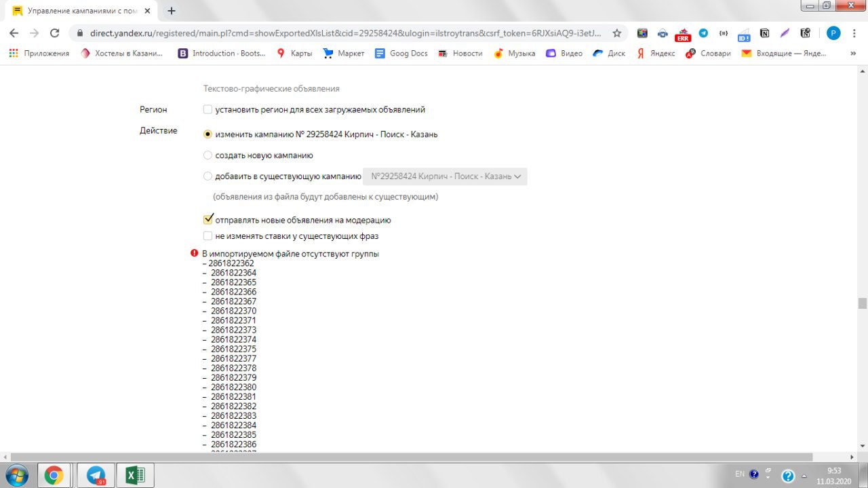The image size is (868, 488).
Task: Click the group ID 2861822362
Action: click(231, 263)
